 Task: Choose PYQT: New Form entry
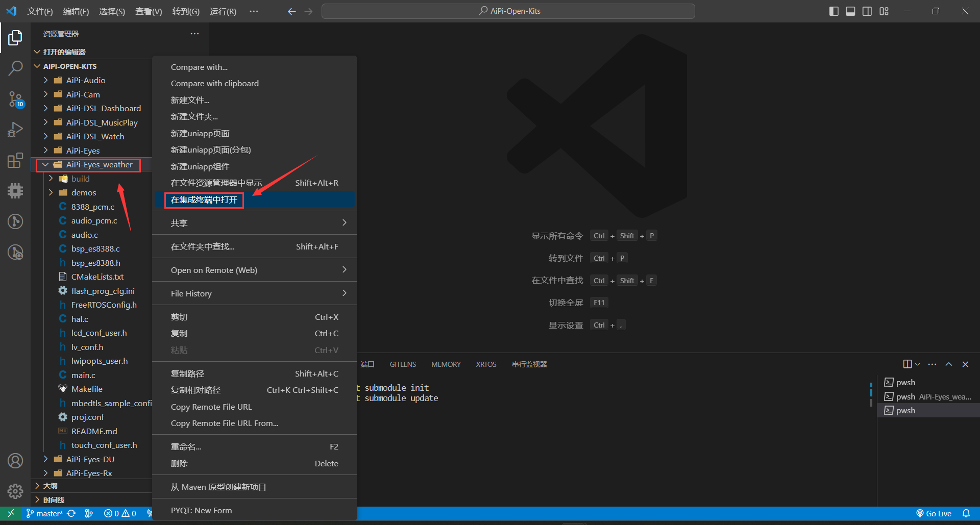(x=255, y=510)
